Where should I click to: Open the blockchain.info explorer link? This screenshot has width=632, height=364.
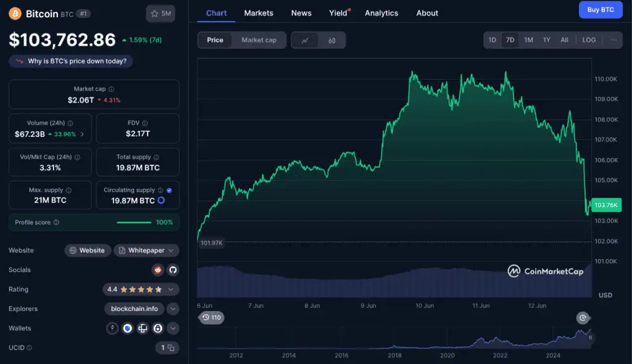(134, 309)
